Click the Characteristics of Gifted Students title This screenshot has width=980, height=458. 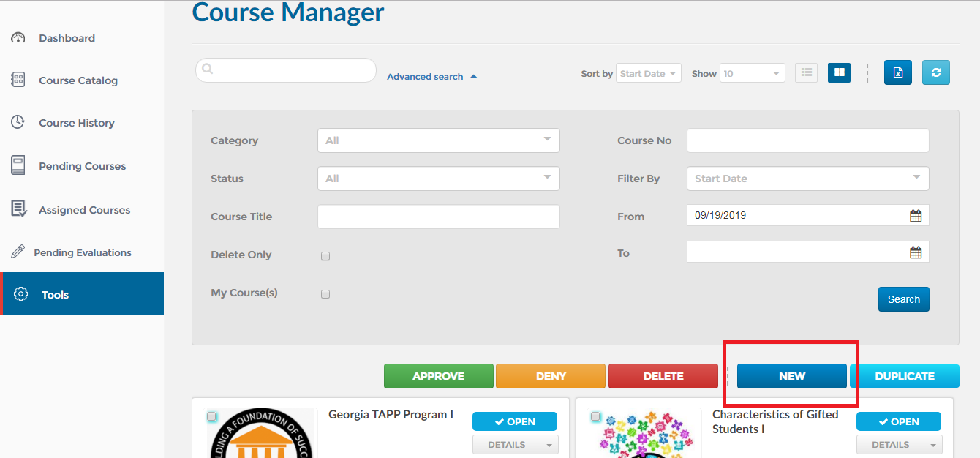pos(775,421)
